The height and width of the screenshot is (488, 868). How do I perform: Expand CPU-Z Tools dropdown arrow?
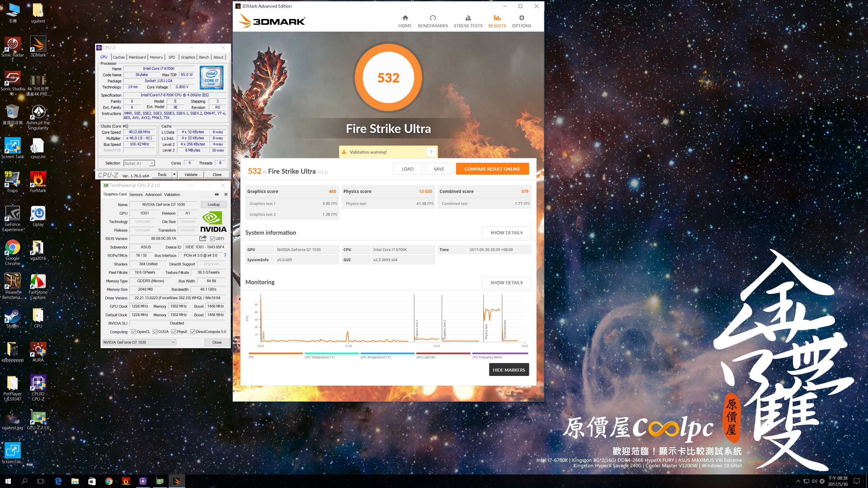174,174
